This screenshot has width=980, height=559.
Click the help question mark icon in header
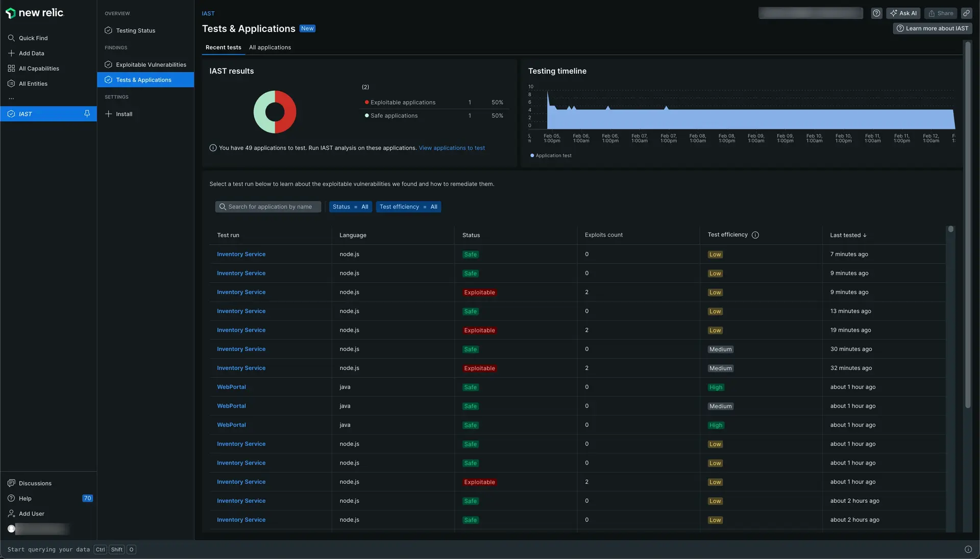[876, 13]
